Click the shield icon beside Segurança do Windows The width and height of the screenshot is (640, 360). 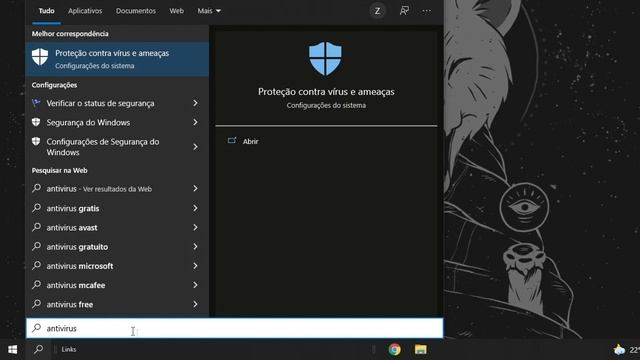(36, 122)
